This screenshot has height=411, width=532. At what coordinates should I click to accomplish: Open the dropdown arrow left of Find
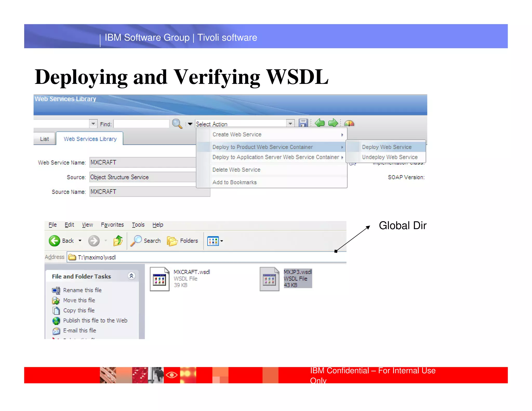93,124
